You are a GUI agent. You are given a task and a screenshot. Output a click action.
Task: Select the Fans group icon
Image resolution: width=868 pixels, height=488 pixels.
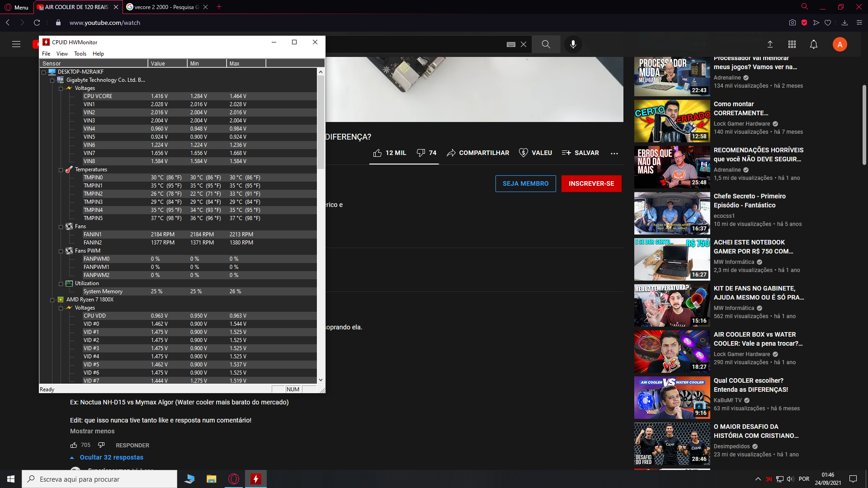click(x=69, y=226)
